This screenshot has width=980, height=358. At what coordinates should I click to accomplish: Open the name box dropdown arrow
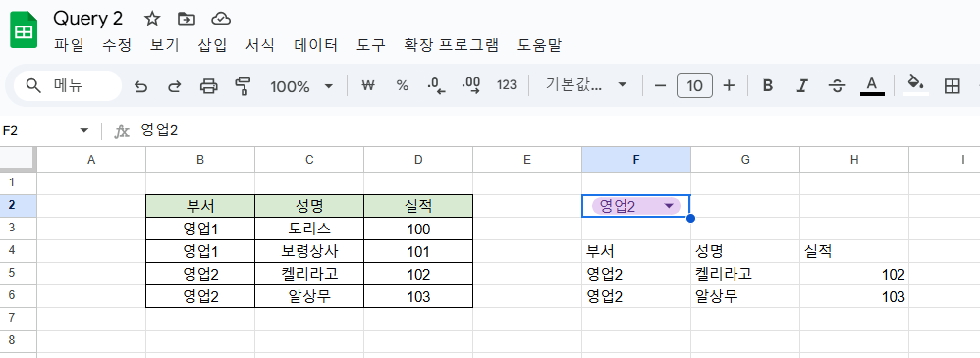click(84, 130)
